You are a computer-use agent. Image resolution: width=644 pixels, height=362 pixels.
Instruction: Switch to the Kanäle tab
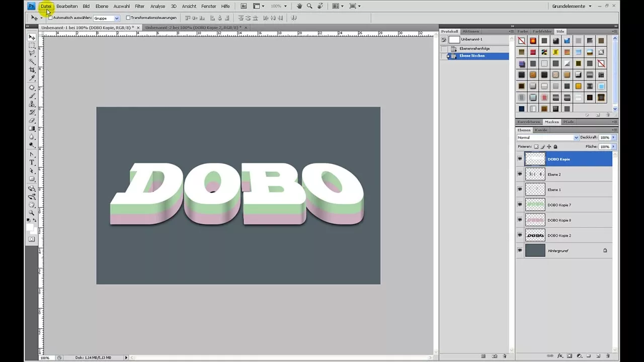click(541, 130)
